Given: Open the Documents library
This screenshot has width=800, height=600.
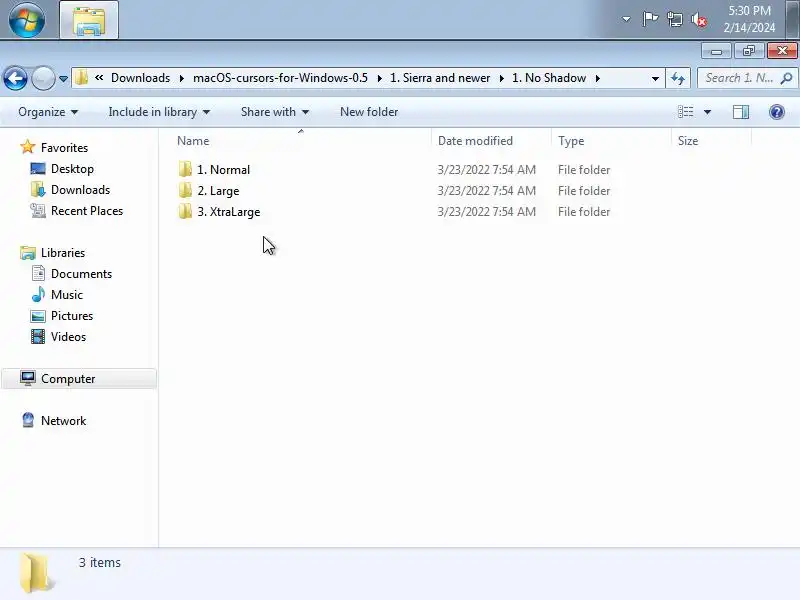Looking at the screenshot, I should [81, 274].
